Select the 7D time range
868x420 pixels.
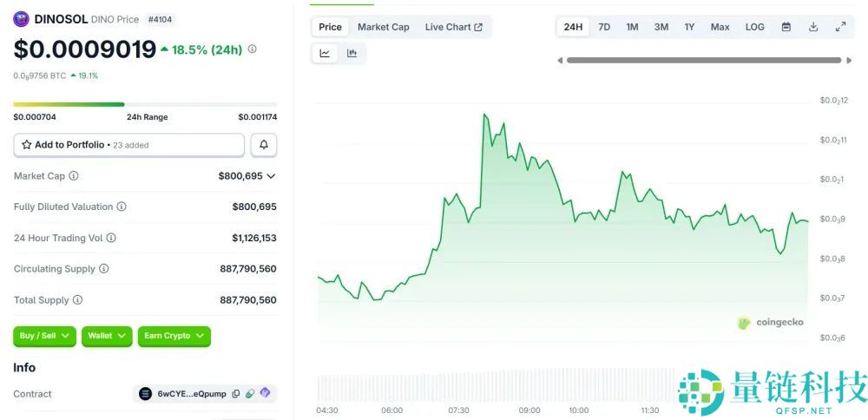(x=604, y=27)
